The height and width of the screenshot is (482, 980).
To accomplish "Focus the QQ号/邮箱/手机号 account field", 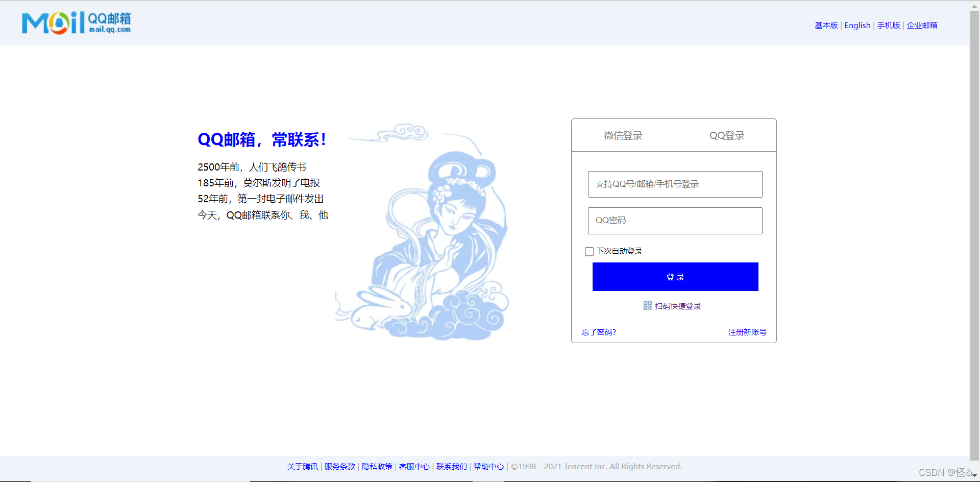I will [x=675, y=184].
